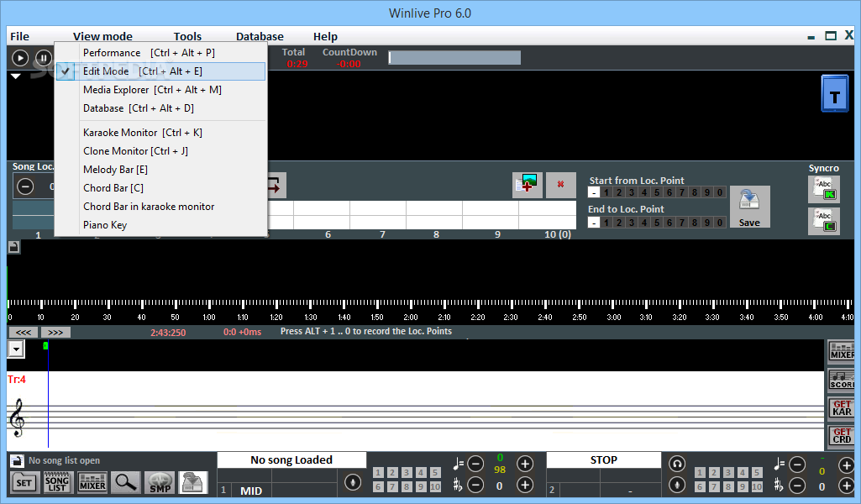861x504 pixels.
Task: Open the SCORE side panel icon
Action: coord(841,380)
